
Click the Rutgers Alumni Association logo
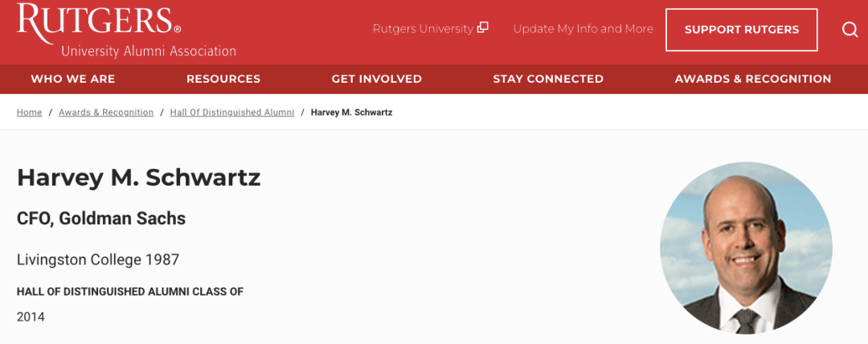click(x=127, y=31)
